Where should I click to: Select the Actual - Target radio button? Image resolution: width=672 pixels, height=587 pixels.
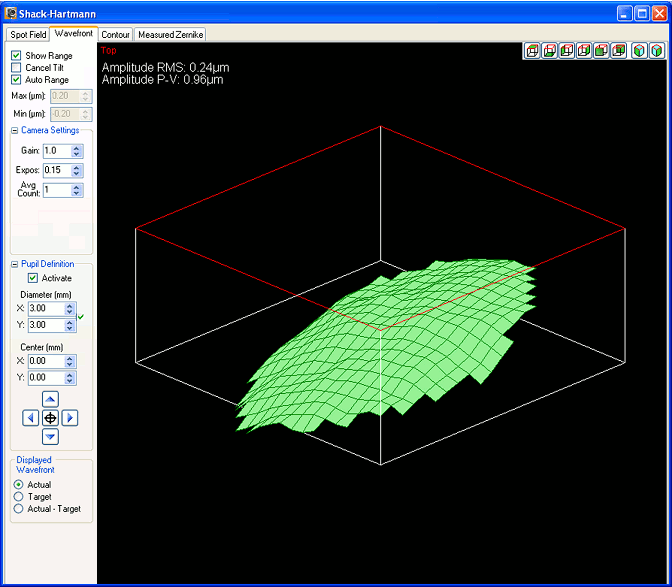[x=18, y=509]
